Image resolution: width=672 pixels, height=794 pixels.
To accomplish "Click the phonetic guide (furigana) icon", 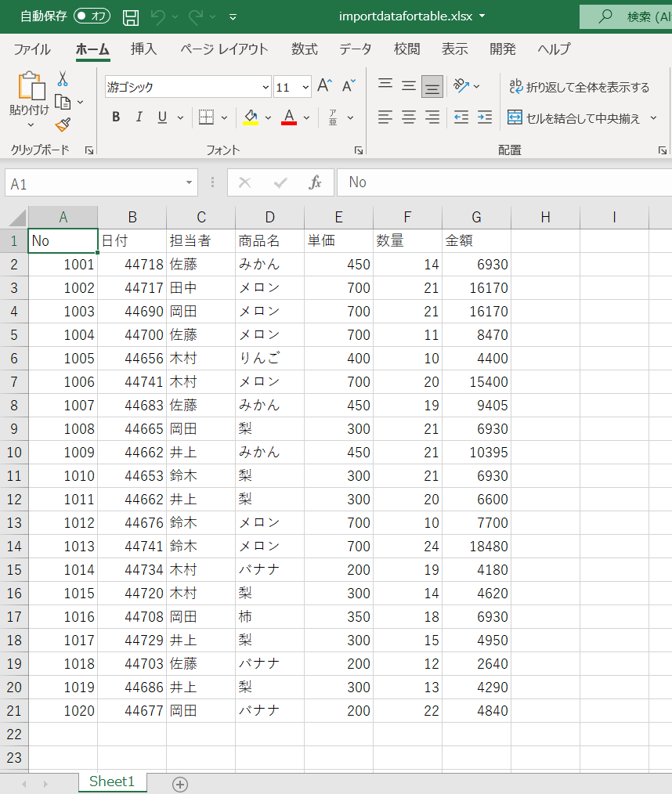I will pos(333,117).
